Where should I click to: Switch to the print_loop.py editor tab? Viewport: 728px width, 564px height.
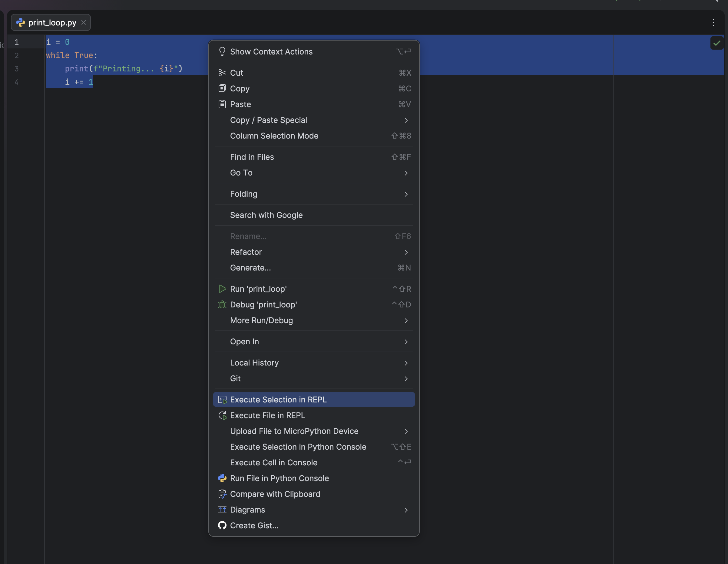coord(51,22)
